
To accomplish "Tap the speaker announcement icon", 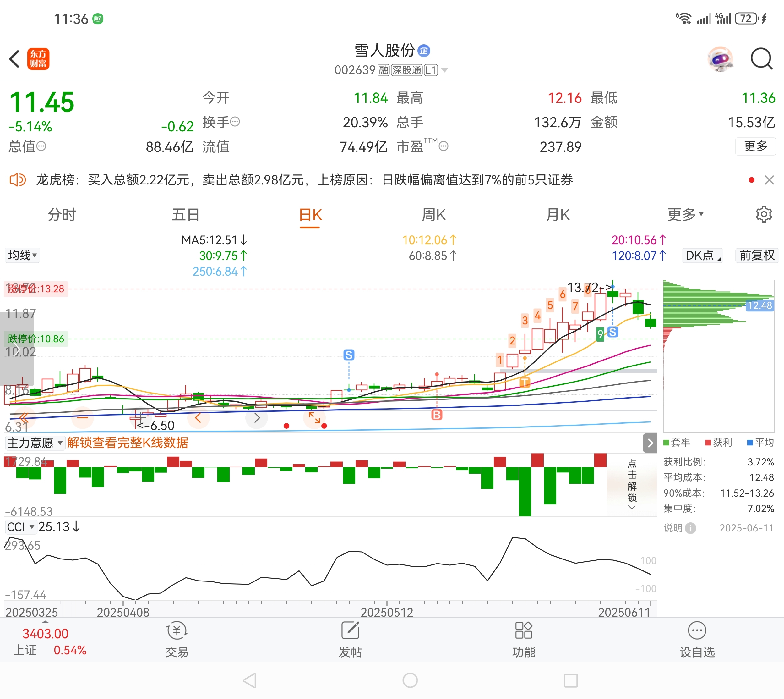I will [x=17, y=180].
